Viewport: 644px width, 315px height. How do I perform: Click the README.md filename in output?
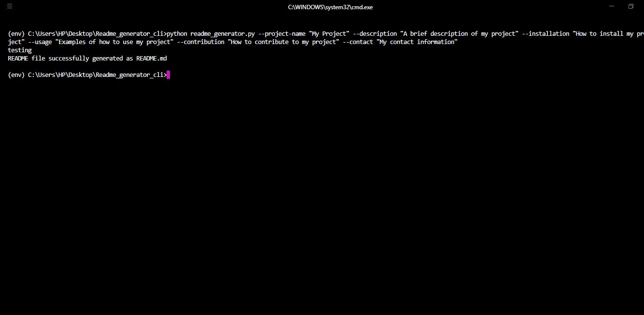[x=151, y=59]
